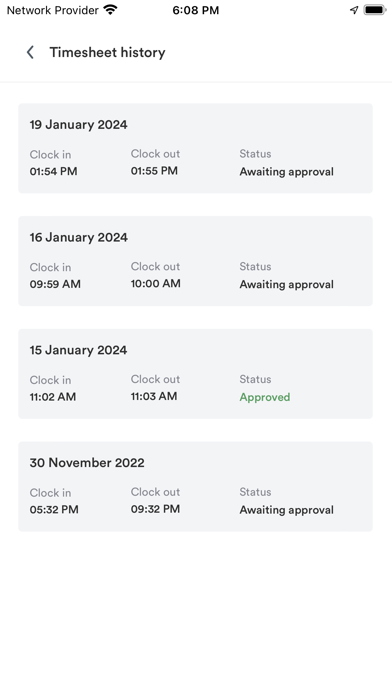
Task: Select 09:32 PM clock out time
Action: coord(155,509)
